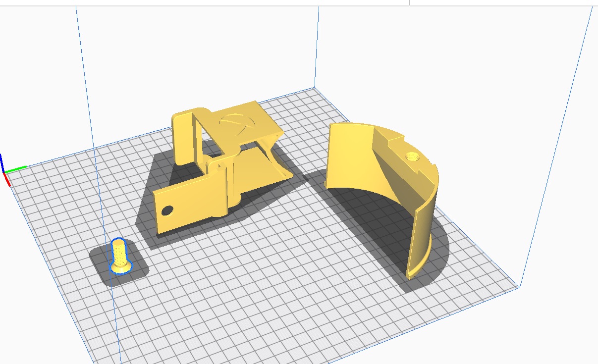
Task: Click the threaded hole on the curved shell
Action: pos(413,157)
